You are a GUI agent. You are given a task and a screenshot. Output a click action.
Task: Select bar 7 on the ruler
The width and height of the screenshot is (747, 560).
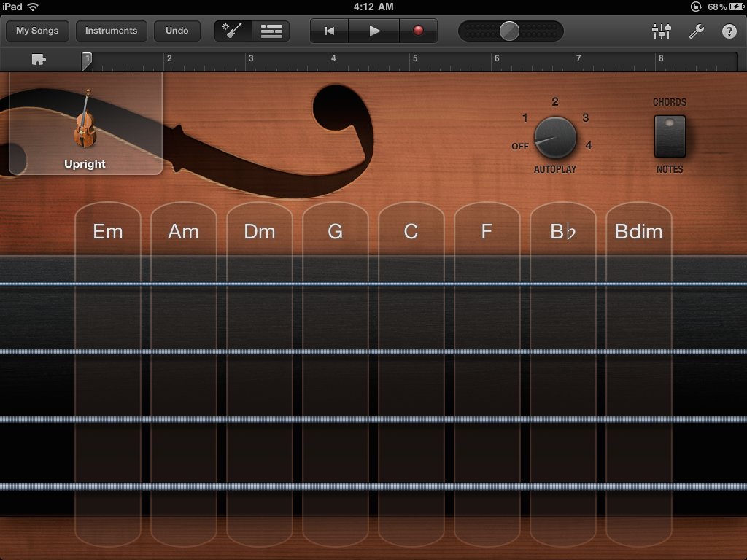point(578,58)
